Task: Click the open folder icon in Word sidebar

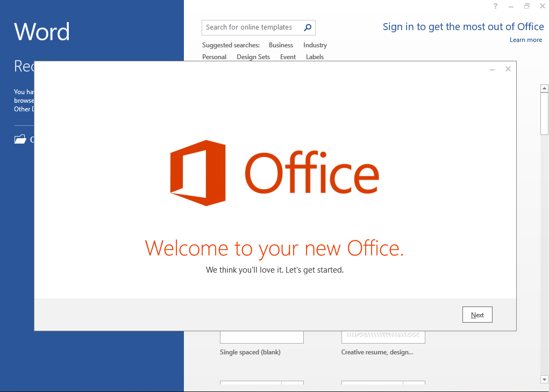Action: [20, 139]
